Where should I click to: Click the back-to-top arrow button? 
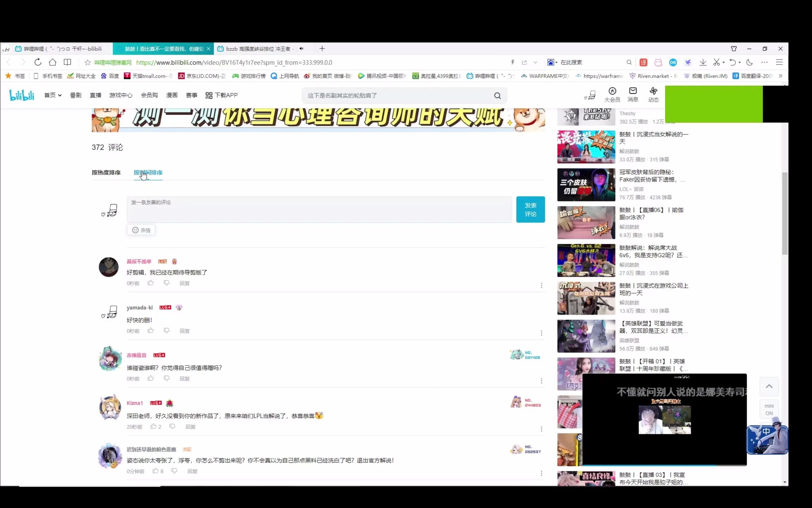tap(769, 386)
